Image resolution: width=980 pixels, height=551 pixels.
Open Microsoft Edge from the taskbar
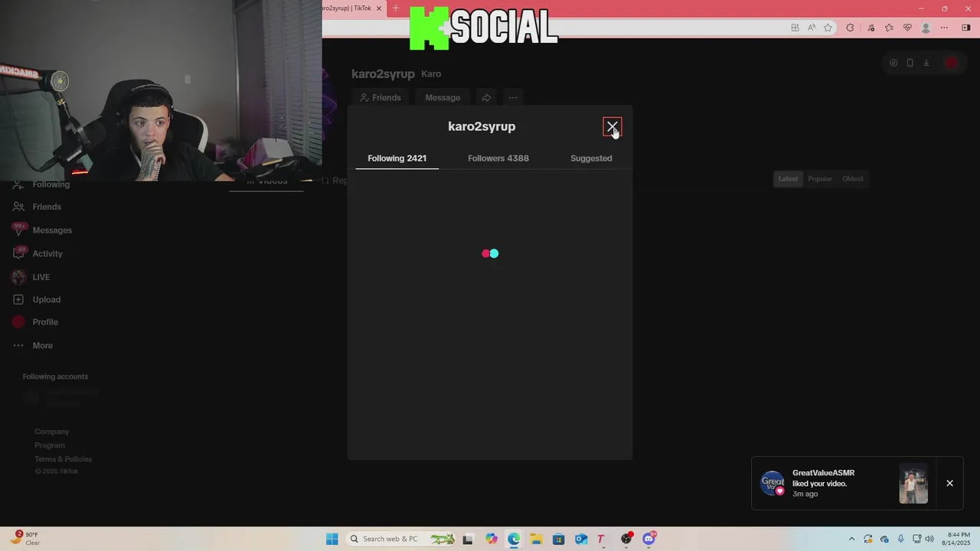click(x=514, y=539)
